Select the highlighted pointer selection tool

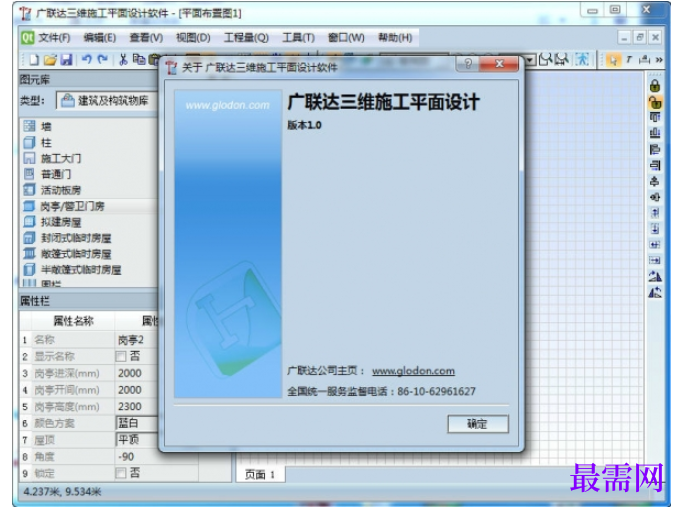click(613, 60)
